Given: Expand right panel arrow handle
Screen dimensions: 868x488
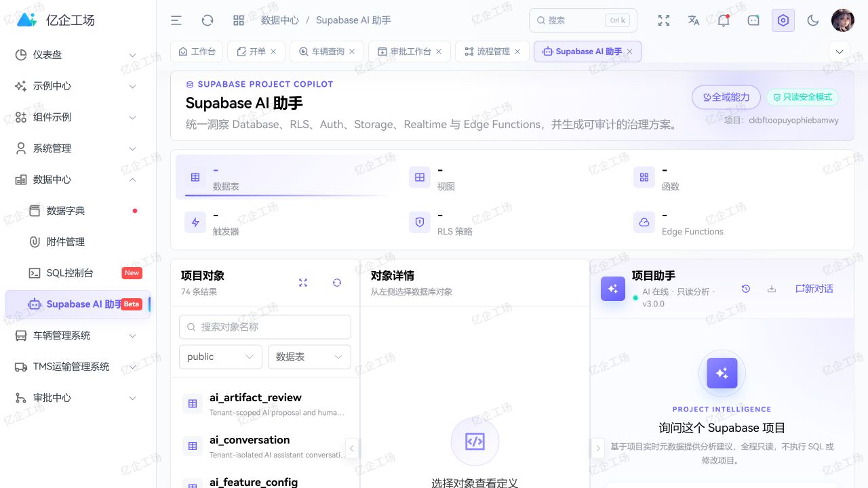Looking at the screenshot, I should point(597,448).
